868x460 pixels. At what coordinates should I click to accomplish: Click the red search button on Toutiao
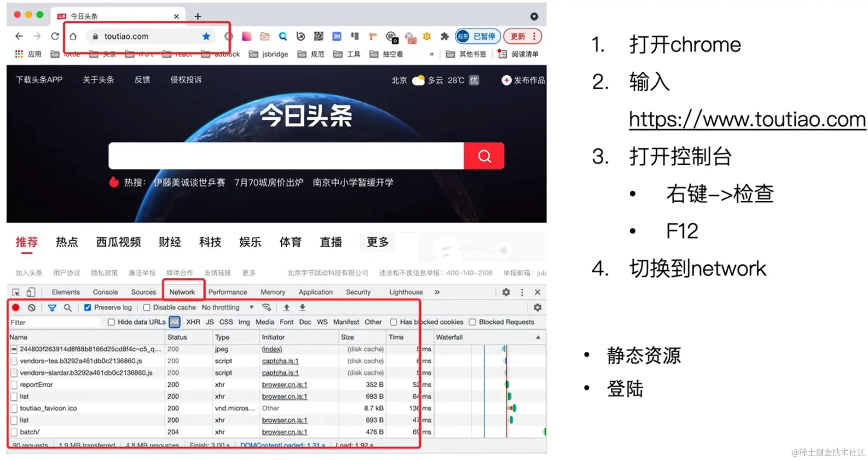484,156
